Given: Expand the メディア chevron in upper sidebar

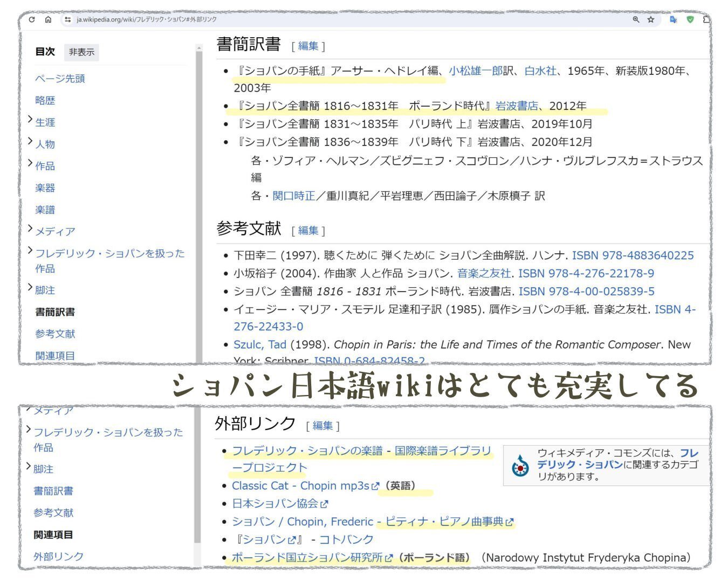Looking at the screenshot, I should pos(30,228).
